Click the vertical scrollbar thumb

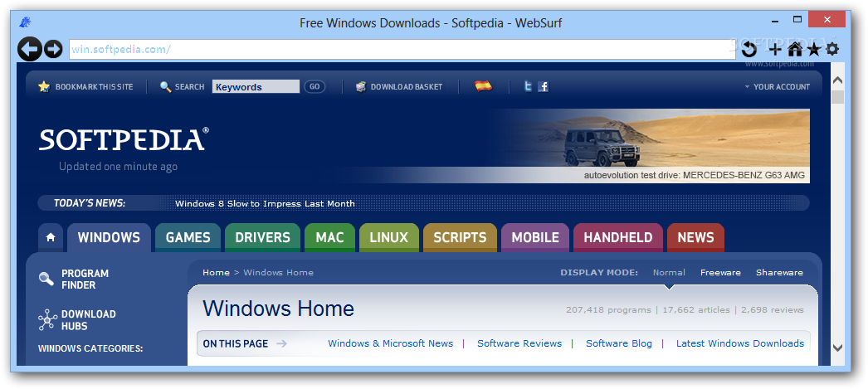pyautogui.click(x=837, y=97)
